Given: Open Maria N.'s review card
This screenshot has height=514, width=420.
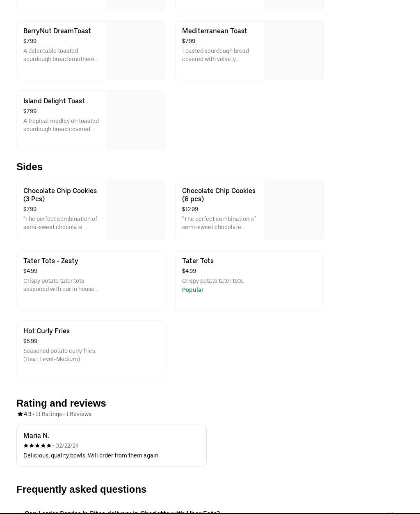Looking at the screenshot, I should tap(111, 446).
